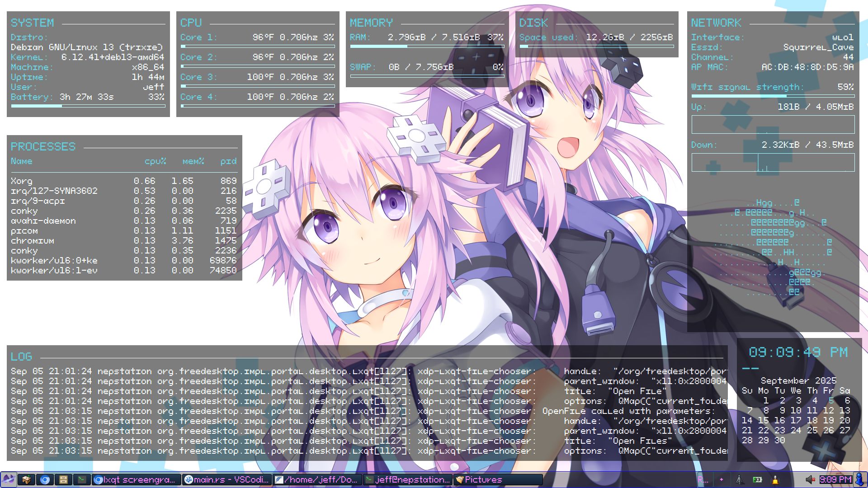Switch to the lxqt screengrab window

point(137,479)
